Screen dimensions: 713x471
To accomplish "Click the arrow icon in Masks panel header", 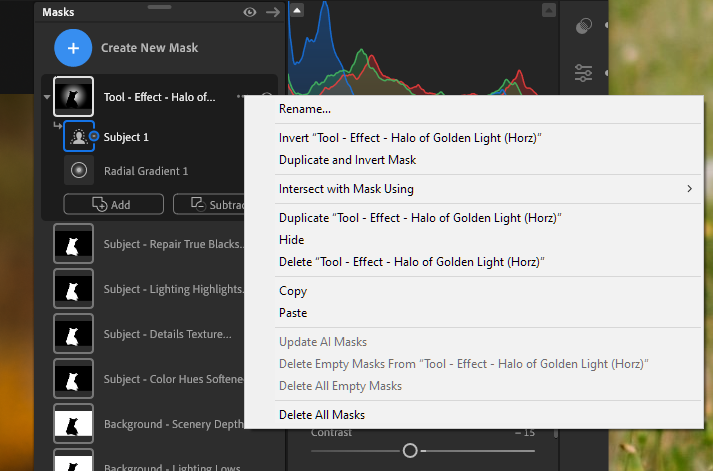I will click(272, 12).
